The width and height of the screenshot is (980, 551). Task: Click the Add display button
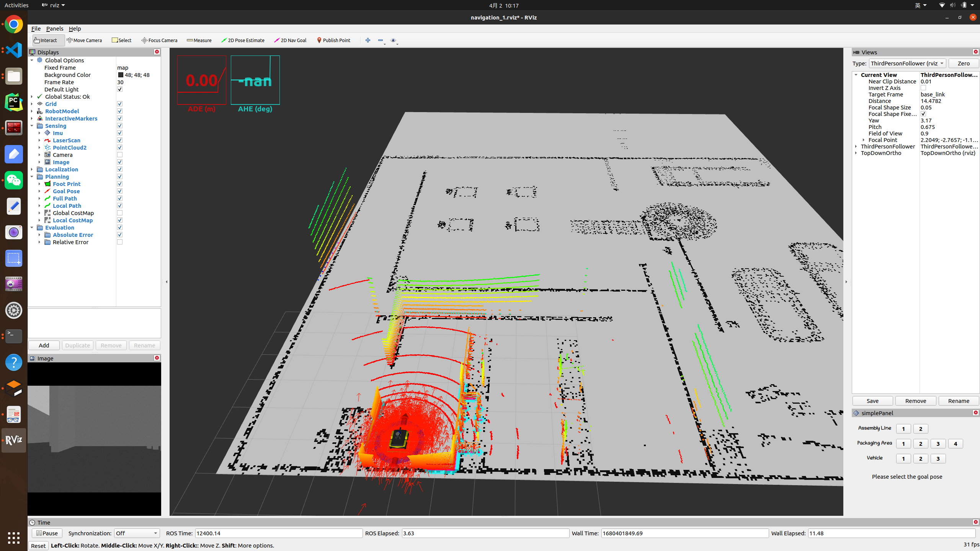(44, 345)
